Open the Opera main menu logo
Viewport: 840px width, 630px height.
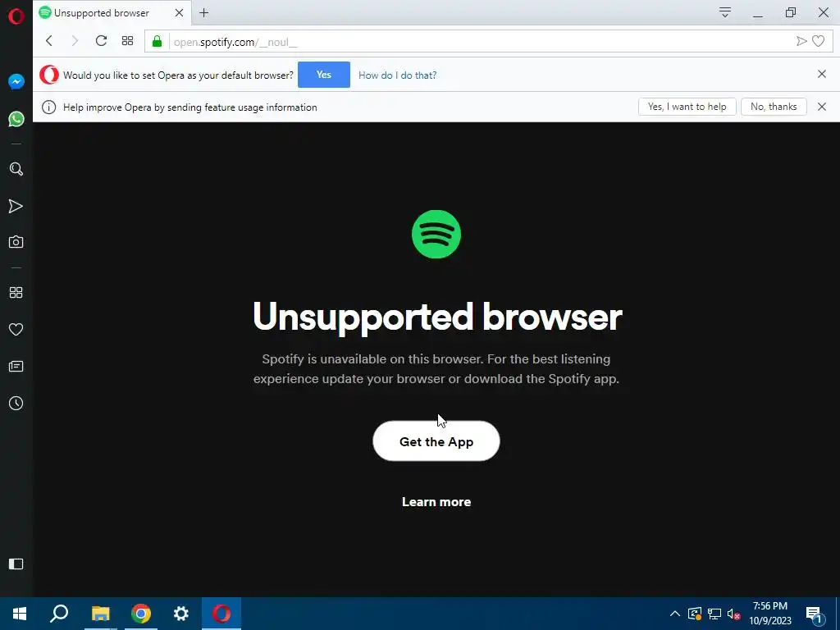point(16,16)
